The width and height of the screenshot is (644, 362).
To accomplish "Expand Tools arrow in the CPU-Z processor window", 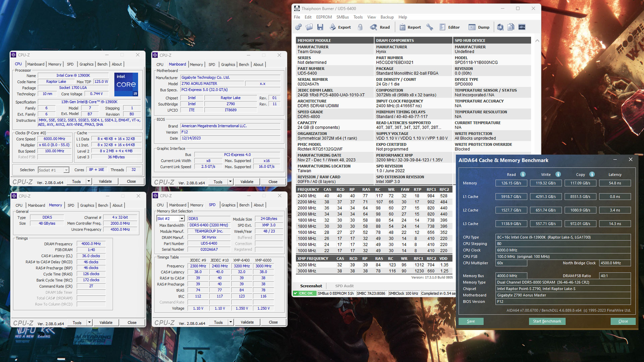I will [89, 181].
